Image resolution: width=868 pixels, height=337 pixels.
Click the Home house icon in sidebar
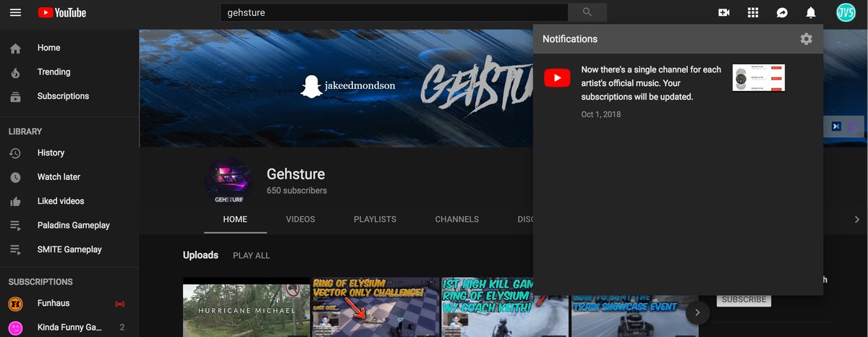(x=15, y=48)
